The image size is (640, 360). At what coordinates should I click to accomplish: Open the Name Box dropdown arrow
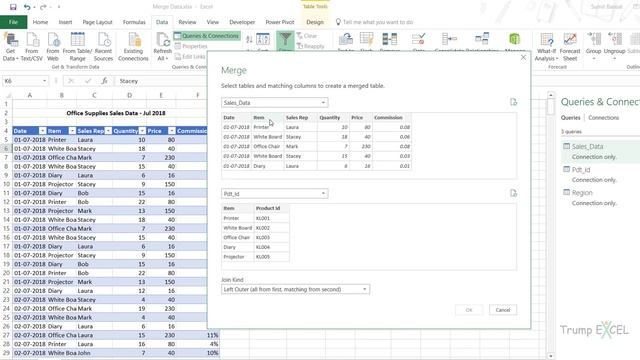[x=44, y=81]
